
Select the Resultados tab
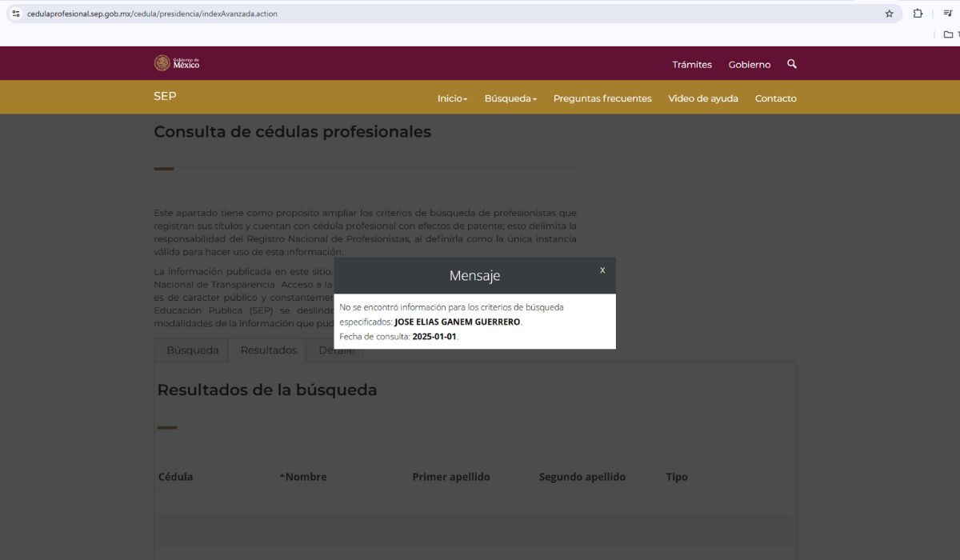pos(268,350)
